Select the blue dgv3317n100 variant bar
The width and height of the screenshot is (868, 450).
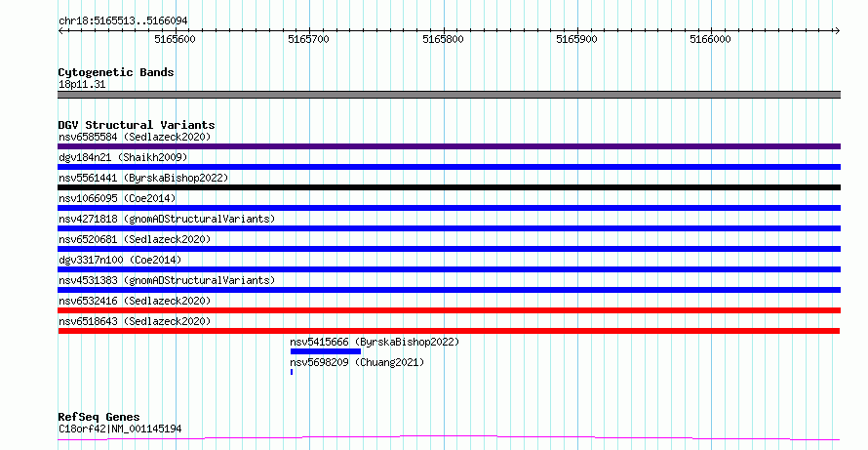coord(449,269)
